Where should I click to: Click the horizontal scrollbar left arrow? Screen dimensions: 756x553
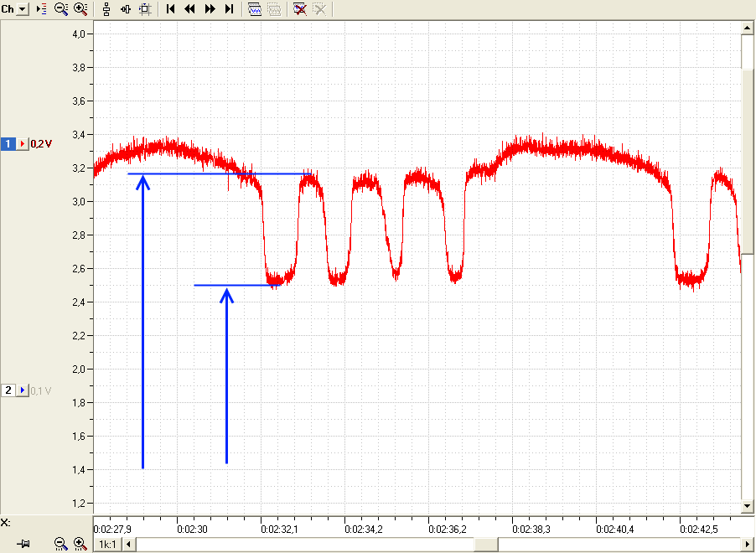pyautogui.click(x=128, y=545)
